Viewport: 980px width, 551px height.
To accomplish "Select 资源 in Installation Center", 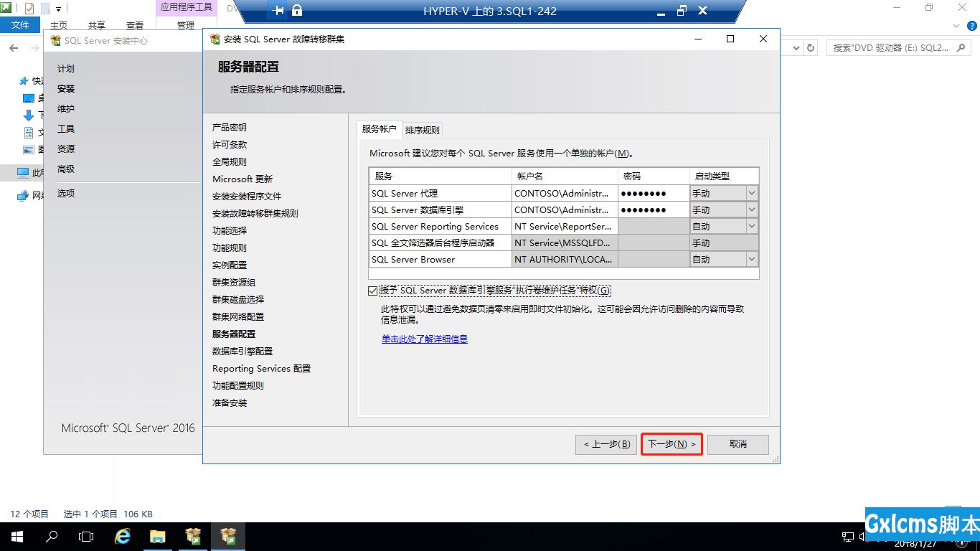I will tap(66, 149).
